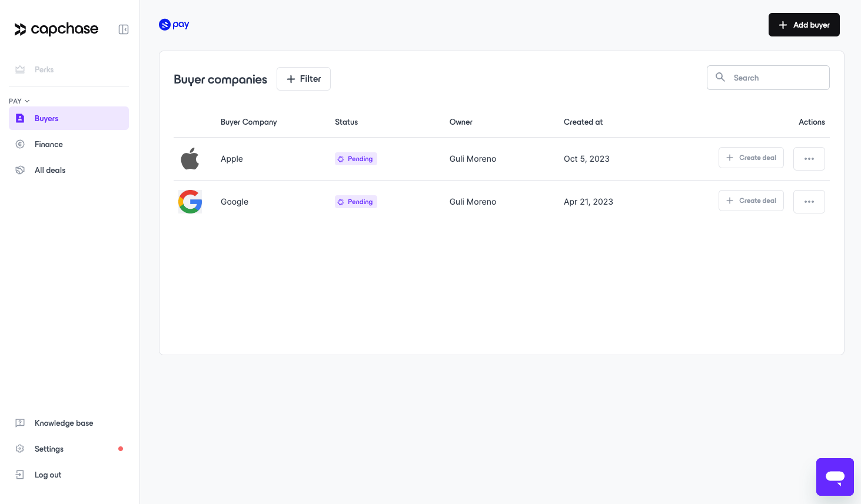861x504 pixels.
Task: Open the Knowledge base
Action: (x=69, y=423)
